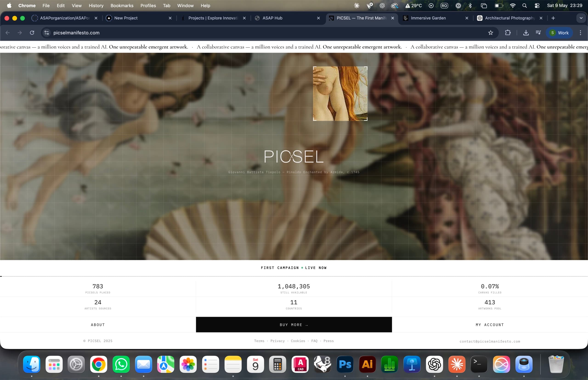
Task: Open WhatsApp from the Dock
Action: click(121, 364)
